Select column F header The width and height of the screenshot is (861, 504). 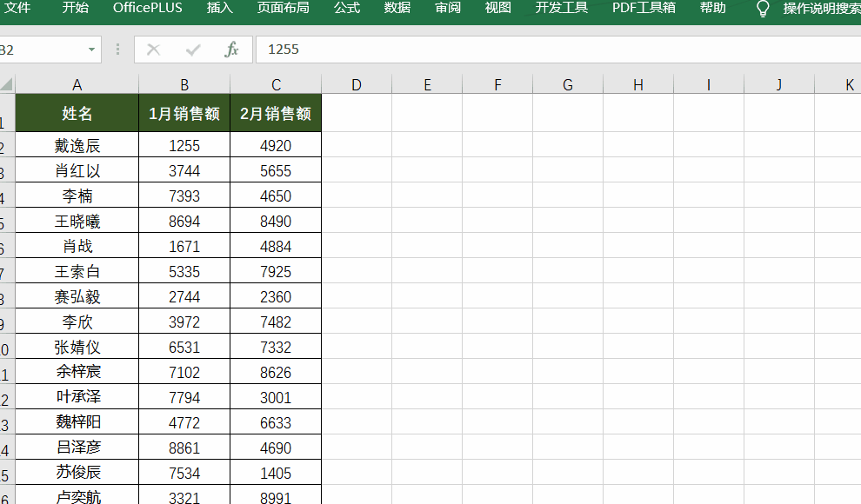(x=497, y=85)
